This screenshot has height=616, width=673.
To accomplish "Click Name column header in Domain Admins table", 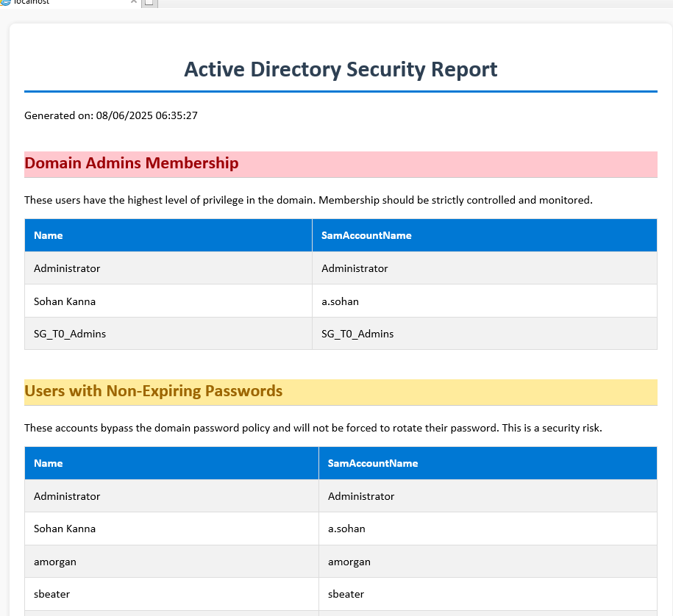I will point(49,235).
